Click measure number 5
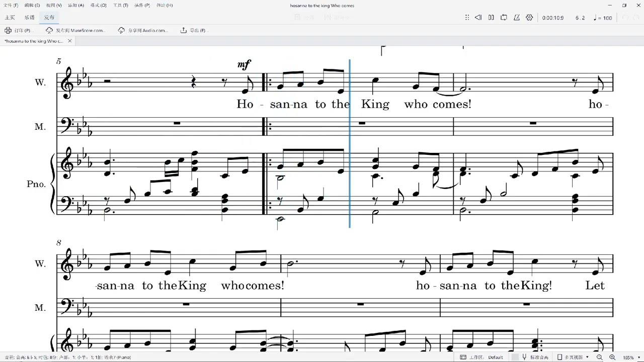 point(59,61)
